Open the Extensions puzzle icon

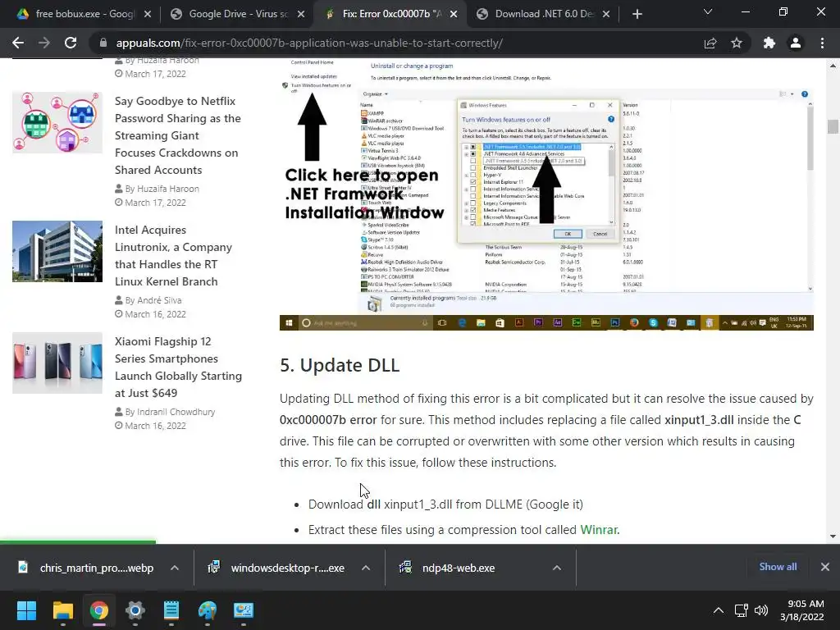point(769,43)
